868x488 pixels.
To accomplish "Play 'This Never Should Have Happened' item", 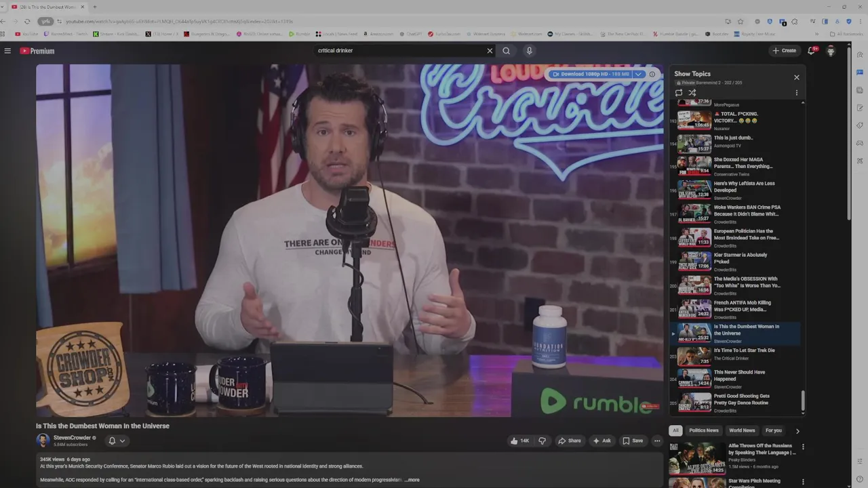I will tap(736, 380).
